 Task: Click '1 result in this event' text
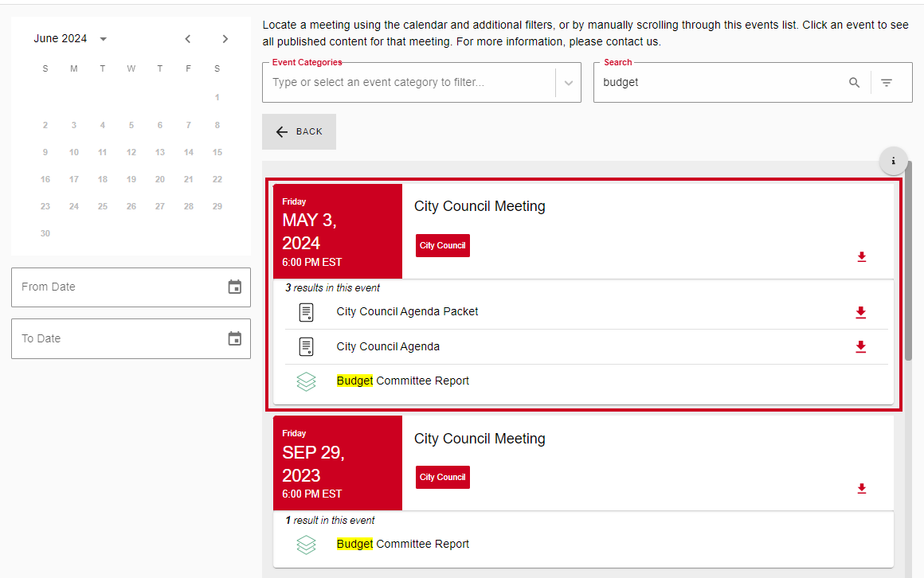[330, 520]
